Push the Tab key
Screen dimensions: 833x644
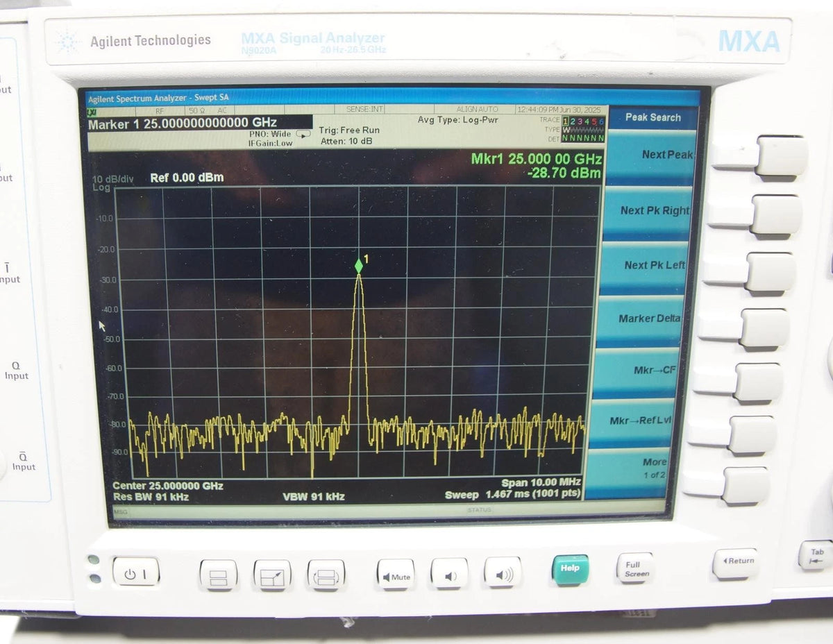click(816, 554)
